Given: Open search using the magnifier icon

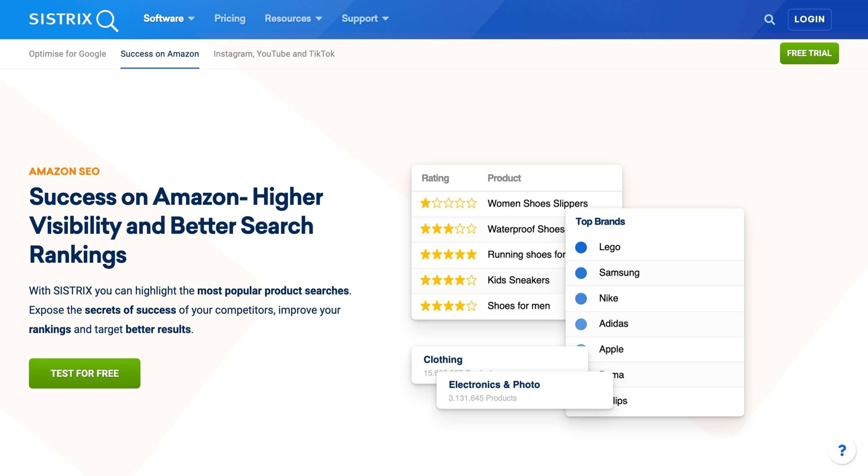Looking at the screenshot, I should [x=769, y=19].
